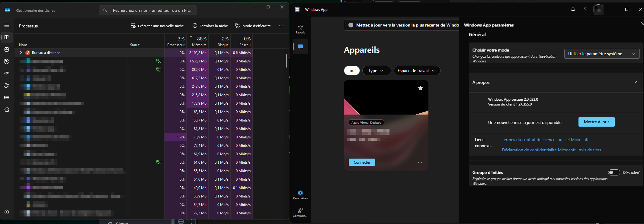Click the update banner message in Windows App
The height and width of the screenshot is (224, 644).
[x=408, y=25]
